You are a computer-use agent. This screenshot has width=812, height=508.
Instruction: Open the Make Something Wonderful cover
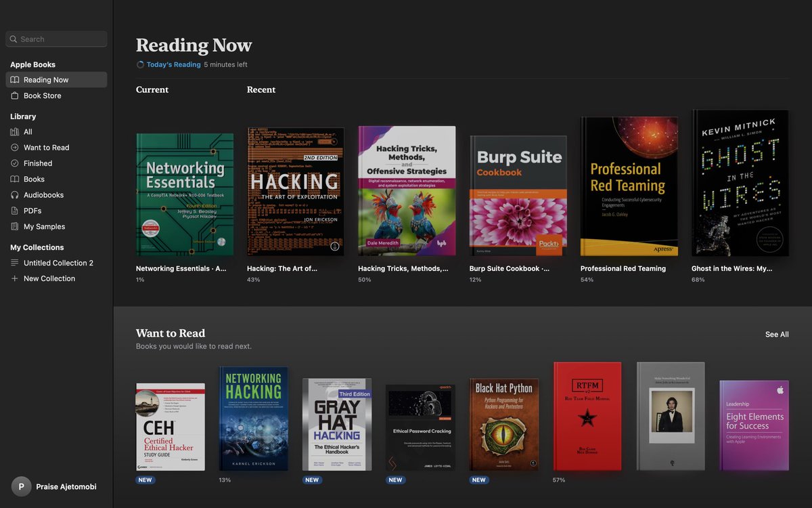pos(671,416)
